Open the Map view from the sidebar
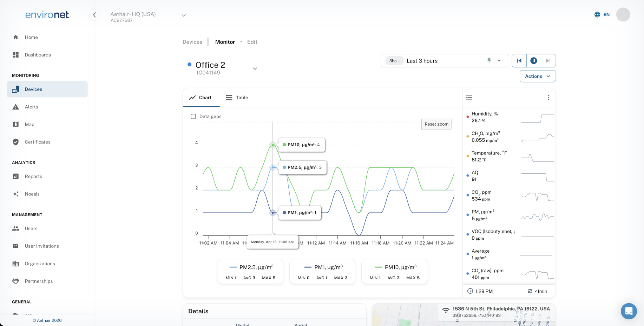Image resolution: width=644 pixels, height=326 pixels. (x=29, y=124)
